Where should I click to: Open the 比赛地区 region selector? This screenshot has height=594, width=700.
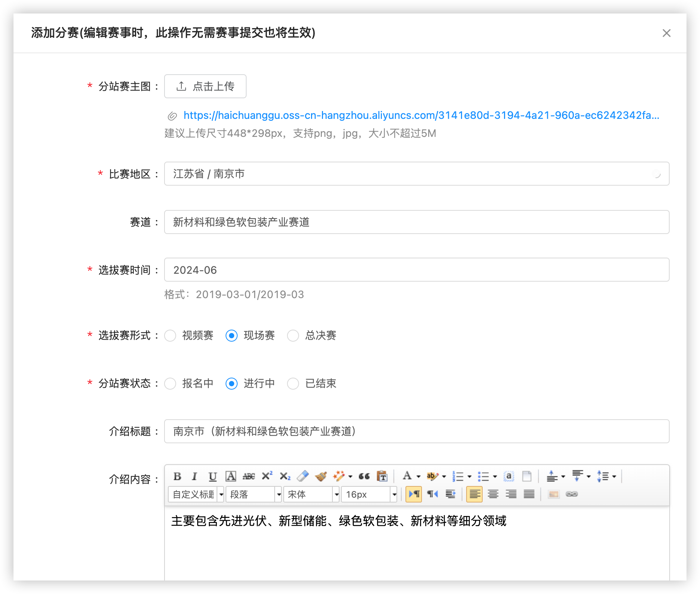pos(416,174)
